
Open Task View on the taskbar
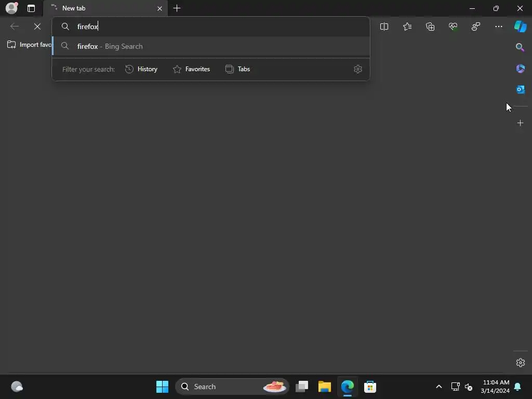302,387
